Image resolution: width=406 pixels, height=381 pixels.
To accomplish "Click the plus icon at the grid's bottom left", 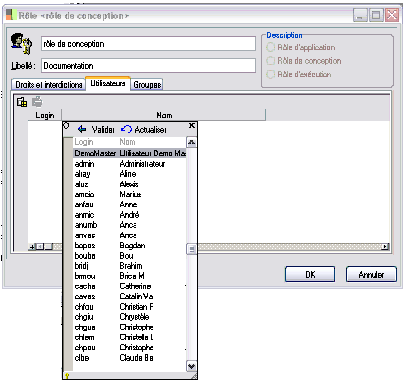I will pos(32,247).
